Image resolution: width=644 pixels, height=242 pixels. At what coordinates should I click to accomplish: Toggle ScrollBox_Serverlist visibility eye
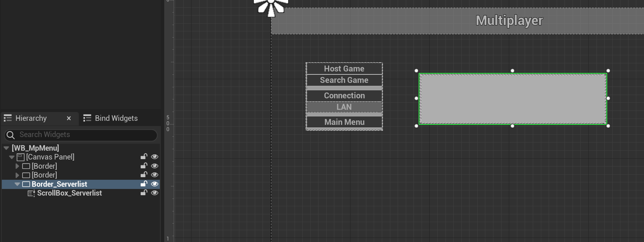(155, 193)
